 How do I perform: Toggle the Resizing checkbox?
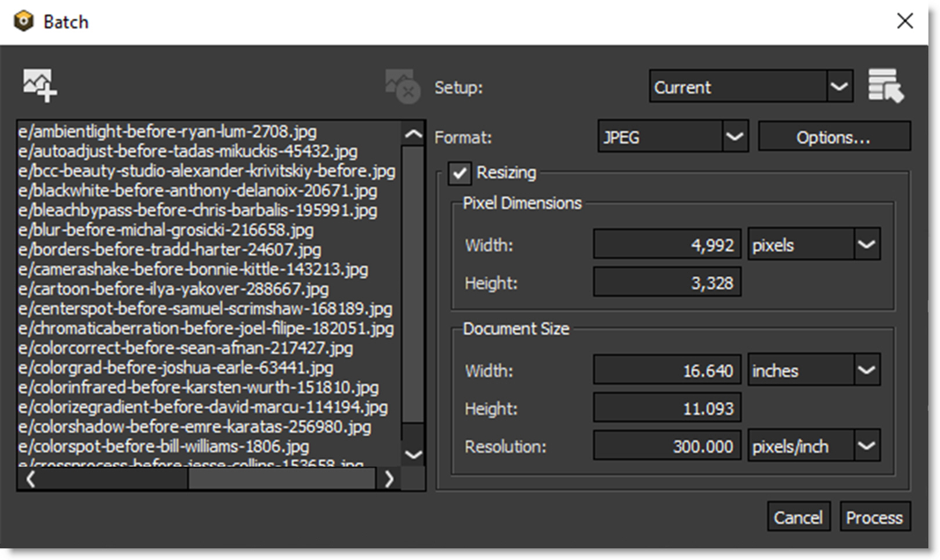460,173
